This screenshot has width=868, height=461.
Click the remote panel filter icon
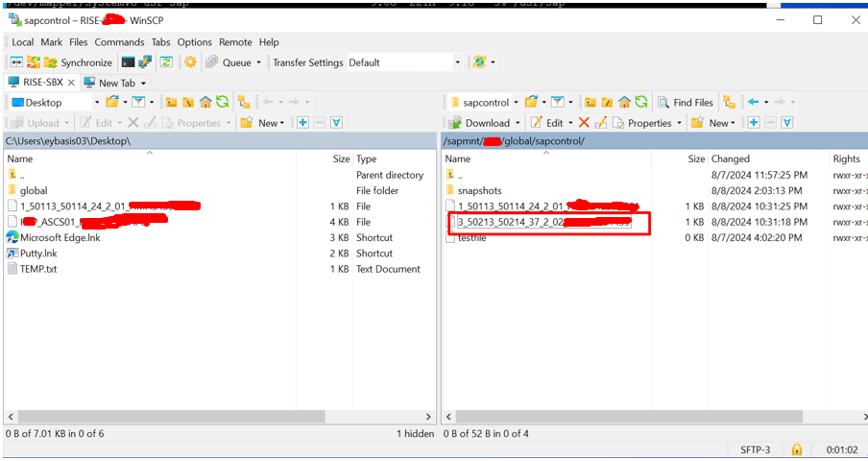[x=558, y=102]
